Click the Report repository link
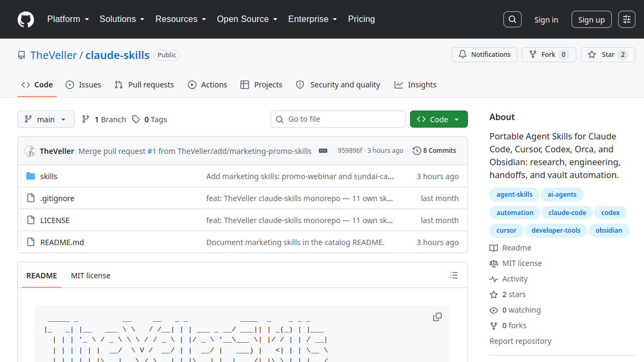The width and height of the screenshot is (644, 362). 521,341
